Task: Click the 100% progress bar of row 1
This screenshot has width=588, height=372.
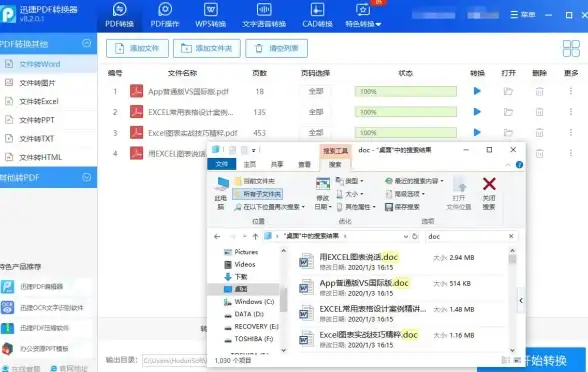Action: coord(406,92)
